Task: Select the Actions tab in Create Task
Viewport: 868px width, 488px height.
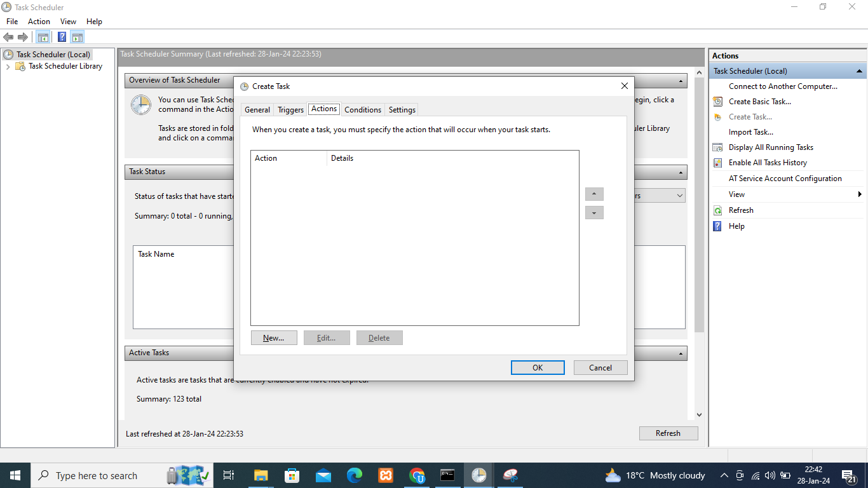Action: 324,109
